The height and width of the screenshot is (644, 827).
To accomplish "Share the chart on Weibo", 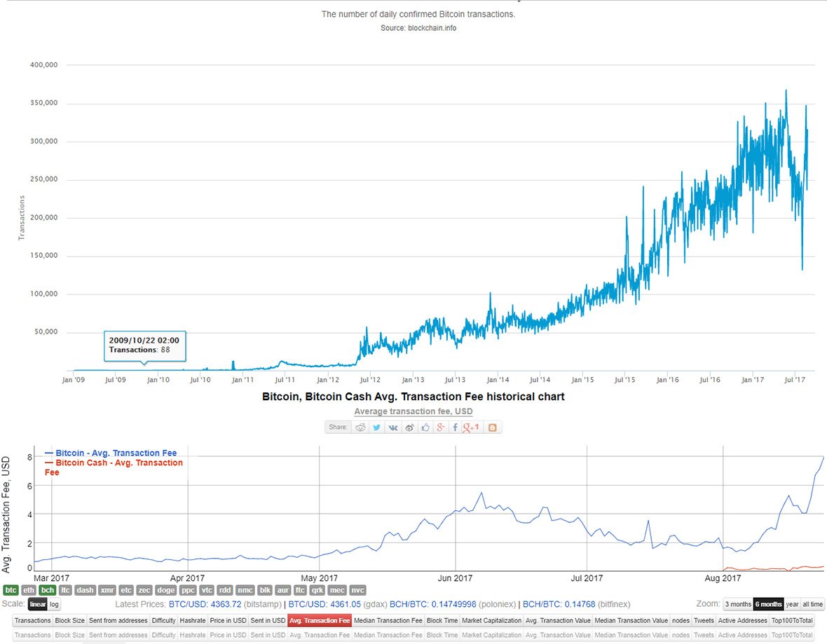I will click(x=409, y=427).
